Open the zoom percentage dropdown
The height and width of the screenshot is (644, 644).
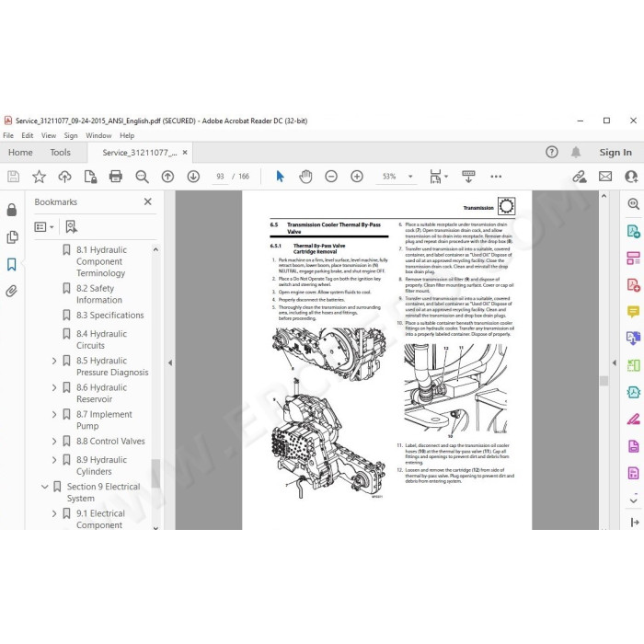410,177
